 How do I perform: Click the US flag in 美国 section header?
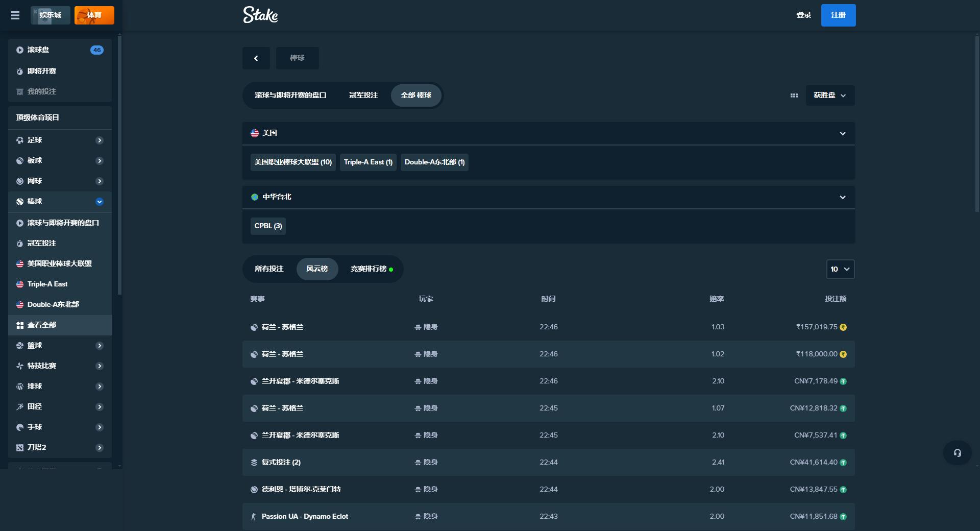point(254,133)
